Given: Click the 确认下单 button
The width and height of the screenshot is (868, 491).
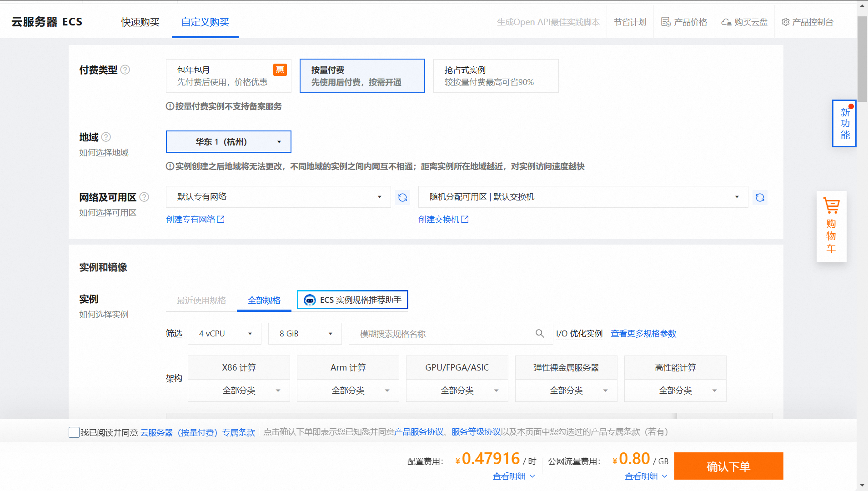Looking at the screenshot, I should click(x=728, y=466).
